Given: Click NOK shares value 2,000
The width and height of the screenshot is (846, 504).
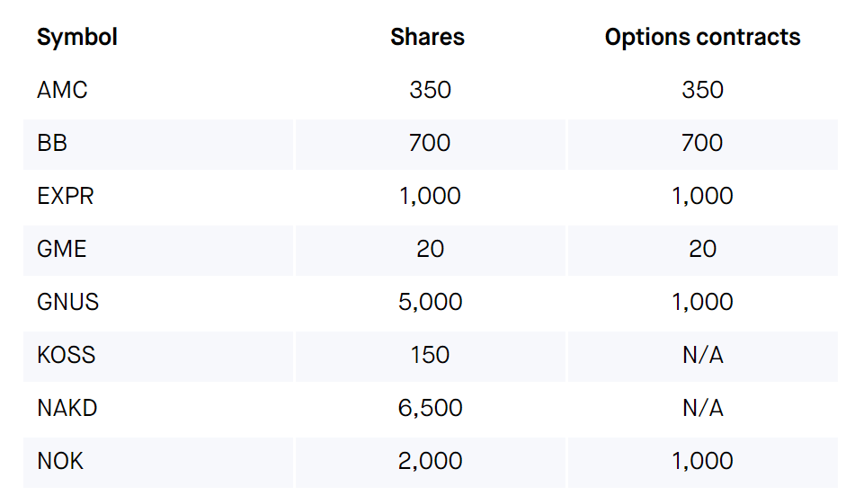Looking at the screenshot, I should click(430, 462).
